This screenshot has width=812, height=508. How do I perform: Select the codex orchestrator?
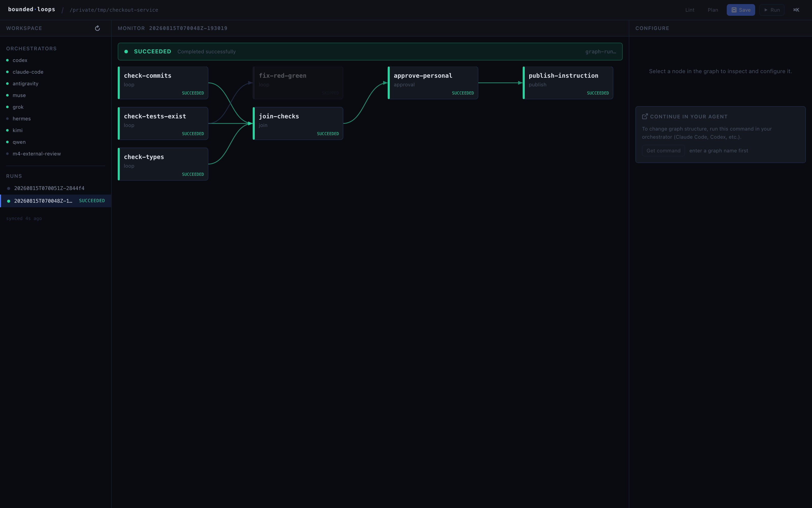(x=56, y=60)
